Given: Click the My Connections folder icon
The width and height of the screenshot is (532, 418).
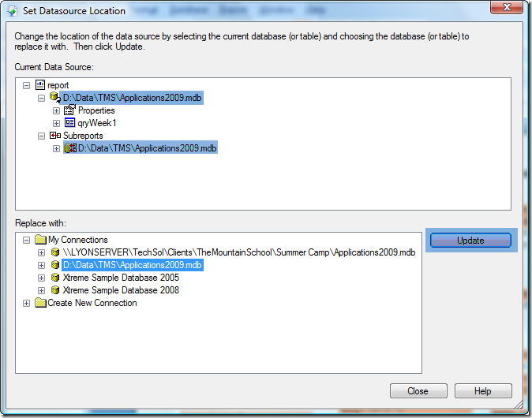Looking at the screenshot, I should click(x=41, y=240).
